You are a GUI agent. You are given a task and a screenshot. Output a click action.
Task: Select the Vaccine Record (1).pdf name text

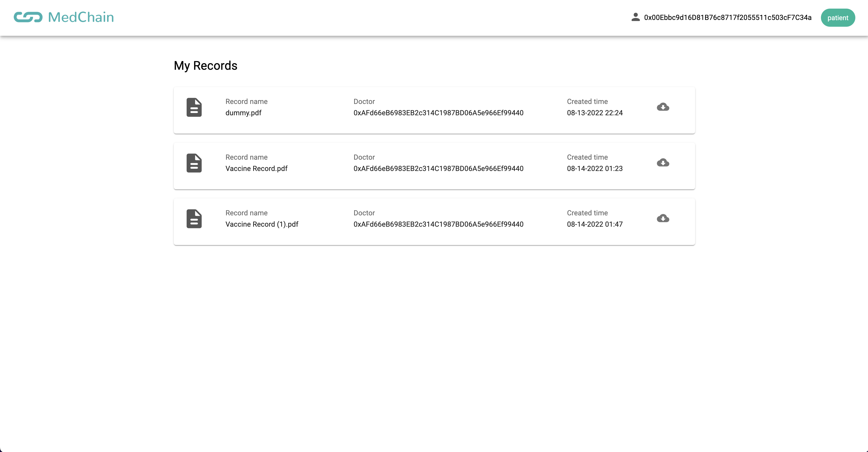tap(262, 224)
